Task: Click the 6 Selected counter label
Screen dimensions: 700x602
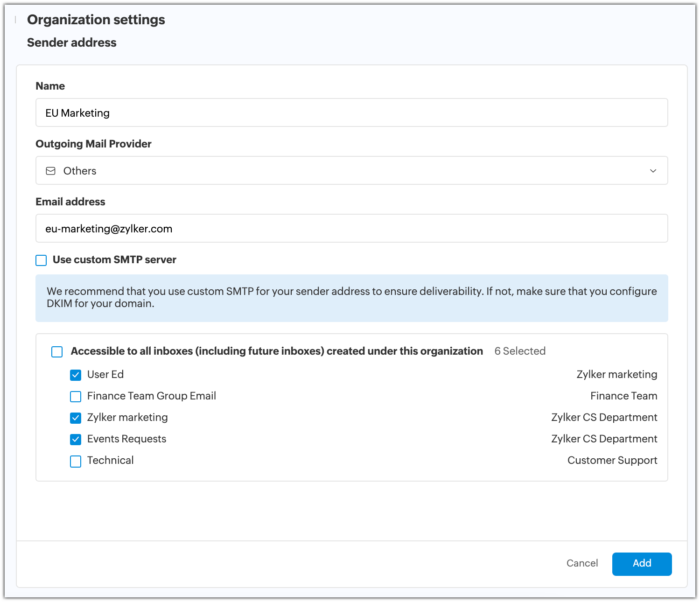Action: [520, 351]
